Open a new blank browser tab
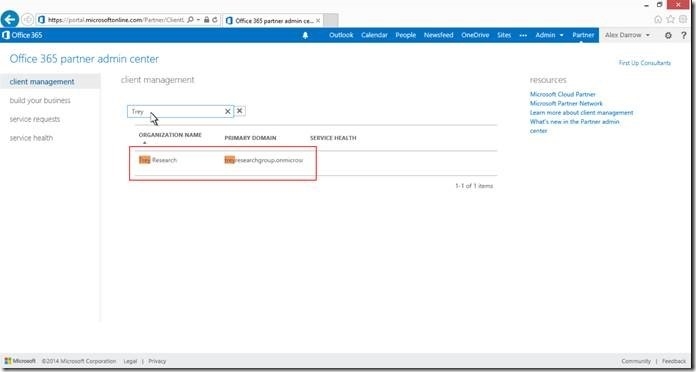The image size is (696, 372). [331, 20]
